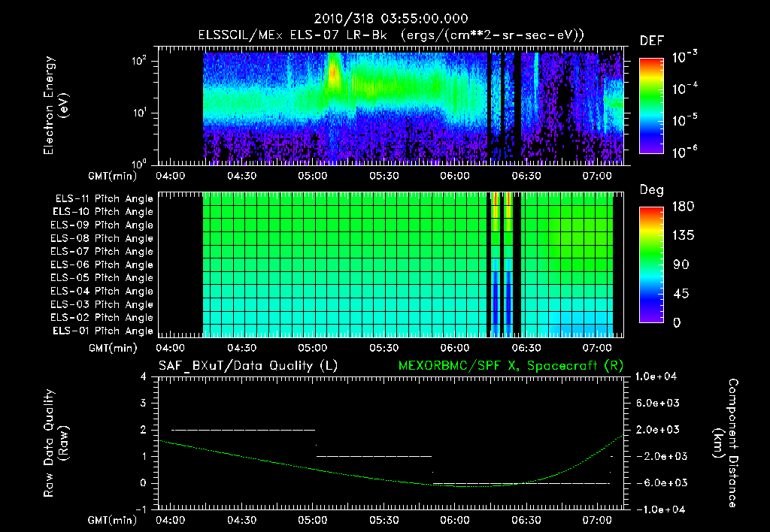770x532 pixels.
Task: Click the Electron Energy (eV) axis title
Action: pos(56,105)
